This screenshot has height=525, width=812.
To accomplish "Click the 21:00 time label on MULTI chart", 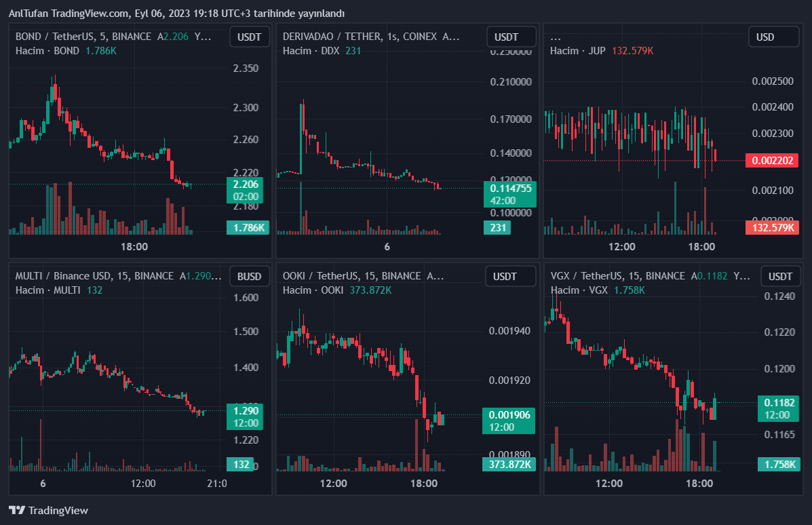I will 216,484.
